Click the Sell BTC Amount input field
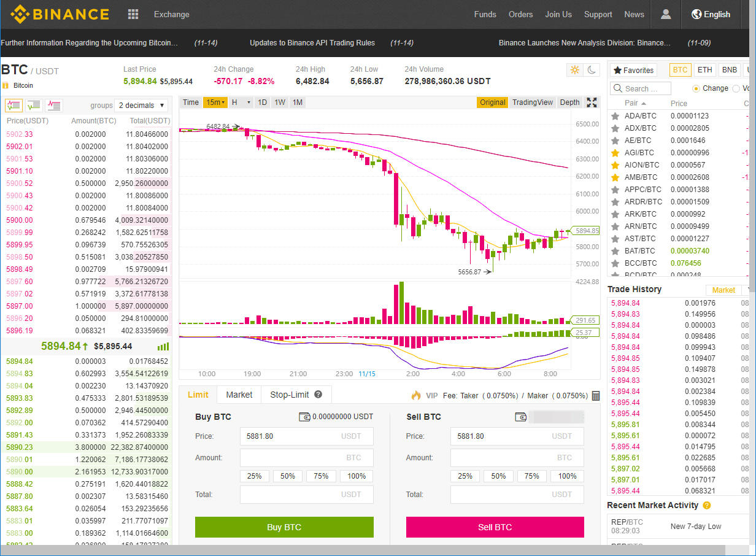Screen dimensions: 756x556 click(x=517, y=457)
